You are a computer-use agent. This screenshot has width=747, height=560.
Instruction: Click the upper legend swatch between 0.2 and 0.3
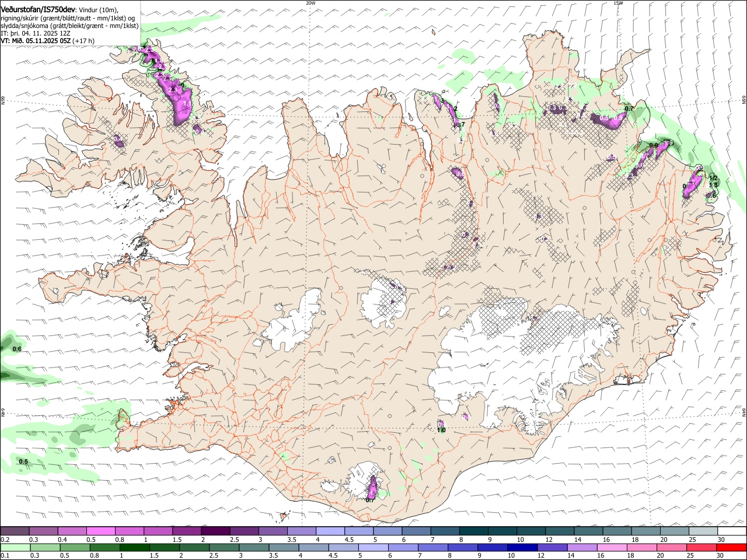15,531
